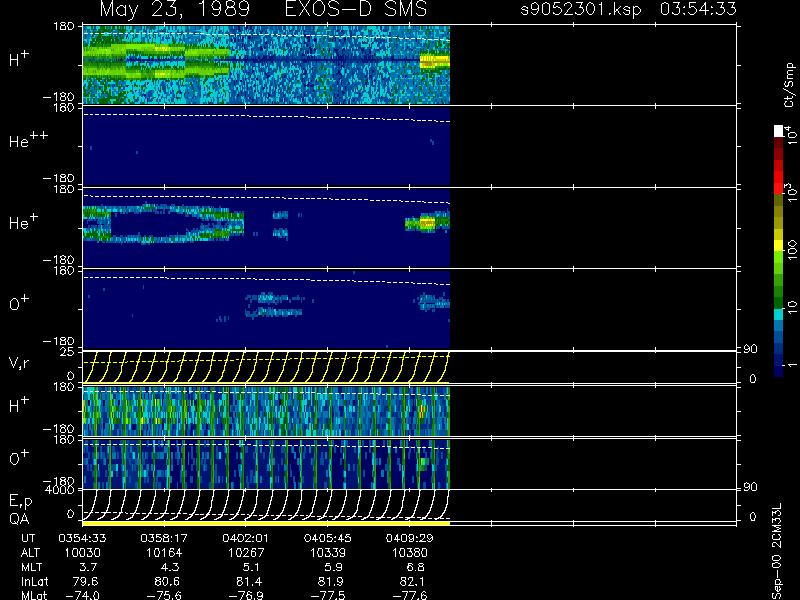This screenshot has height=600, width=800.
Task: Click the 'V,r' panel label
Action: 19,363
